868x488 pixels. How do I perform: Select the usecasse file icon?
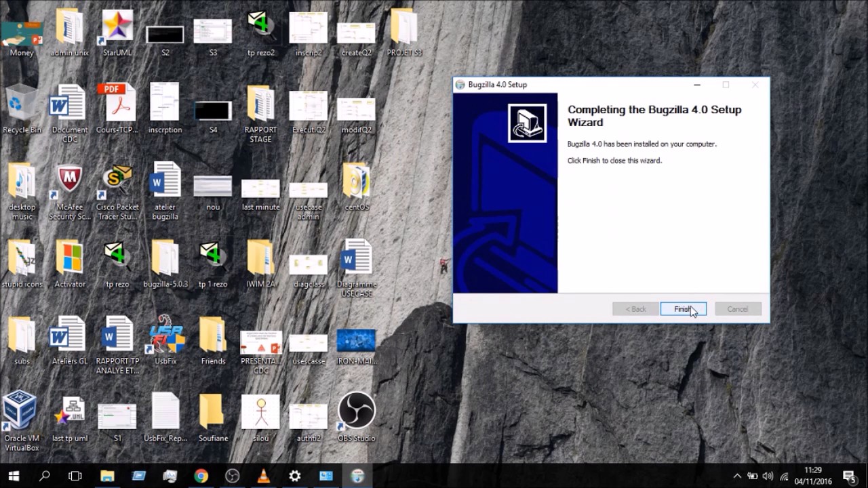(x=309, y=350)
